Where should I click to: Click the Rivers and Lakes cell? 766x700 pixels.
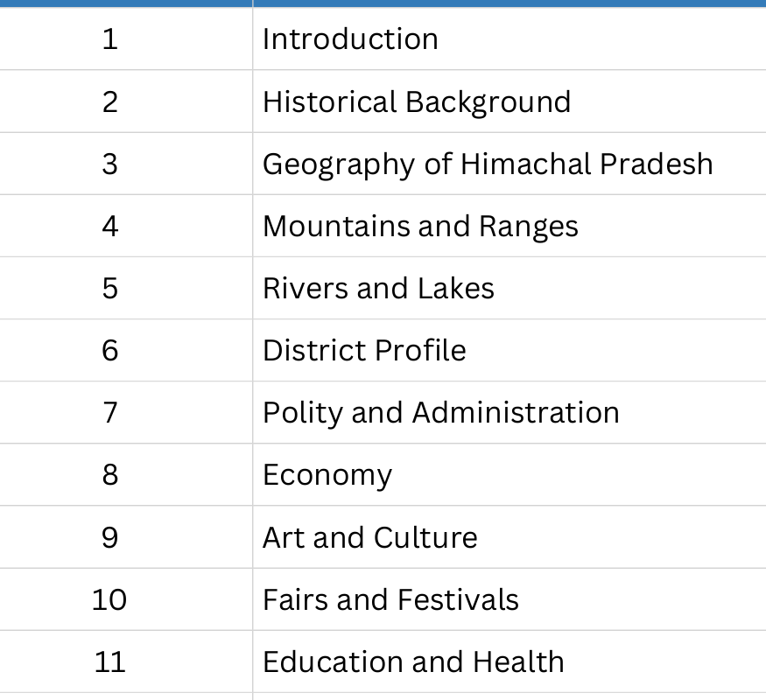(x=378, y=289)
